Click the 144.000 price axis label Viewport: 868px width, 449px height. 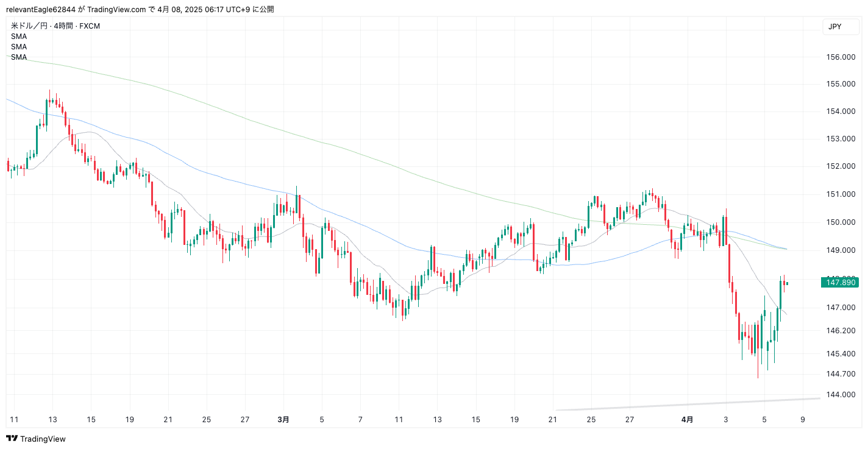pos(841,395)
